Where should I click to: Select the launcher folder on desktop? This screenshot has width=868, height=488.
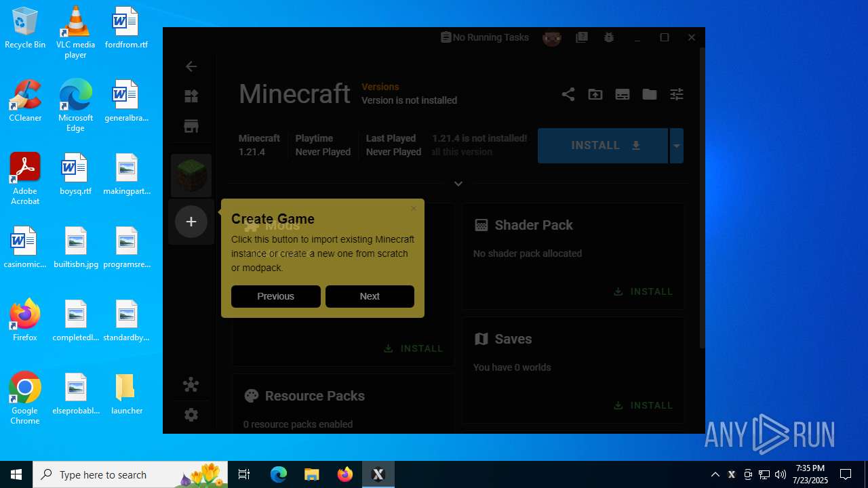pyautogui.click(x=126, y=394)
